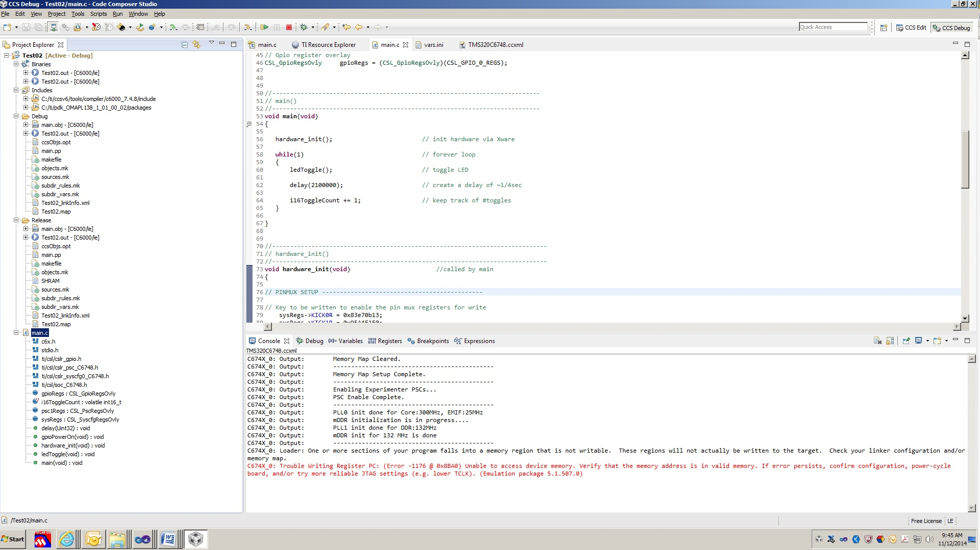
Task: Click the taskbar clock showing 9:45 AM
Action: click(x=952, y=535)
